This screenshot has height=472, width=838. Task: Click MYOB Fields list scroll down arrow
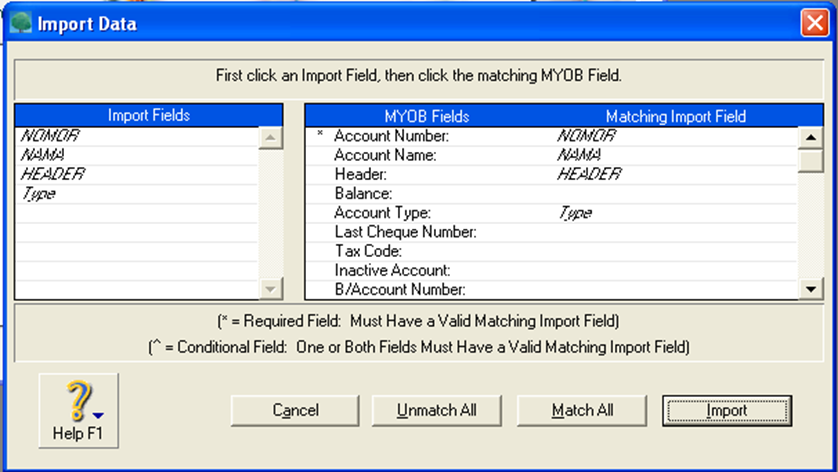(x=811, y=289)
